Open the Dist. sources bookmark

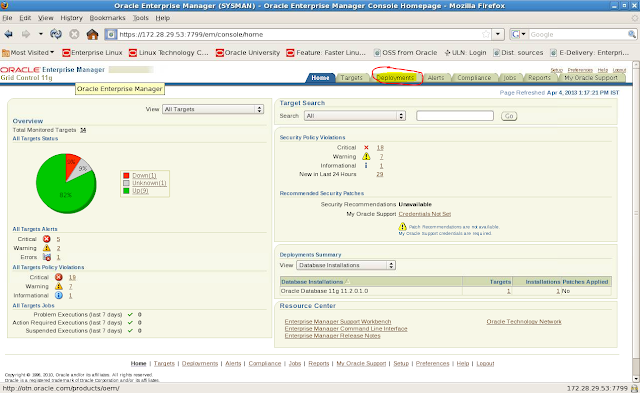click(518, 53)
